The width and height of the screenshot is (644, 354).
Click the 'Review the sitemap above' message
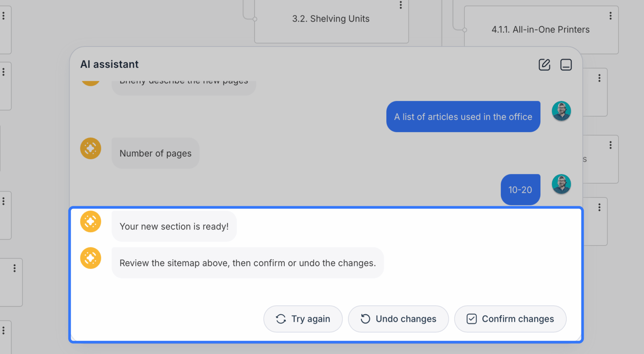pyautogui.click(x=248, y=263)
